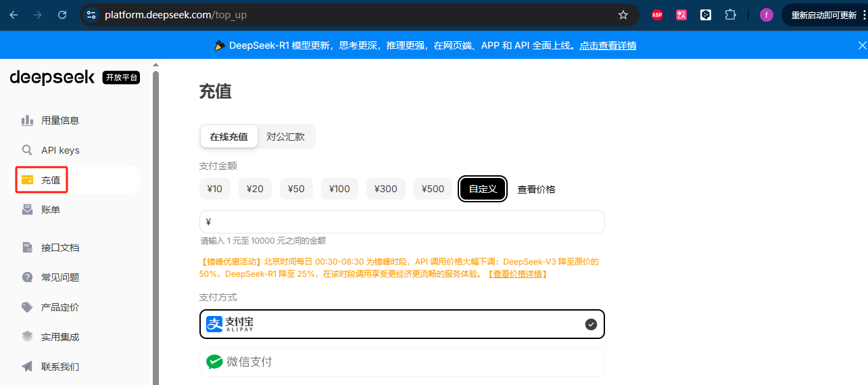Bookmark this page with the star icon

pos(623,15)
